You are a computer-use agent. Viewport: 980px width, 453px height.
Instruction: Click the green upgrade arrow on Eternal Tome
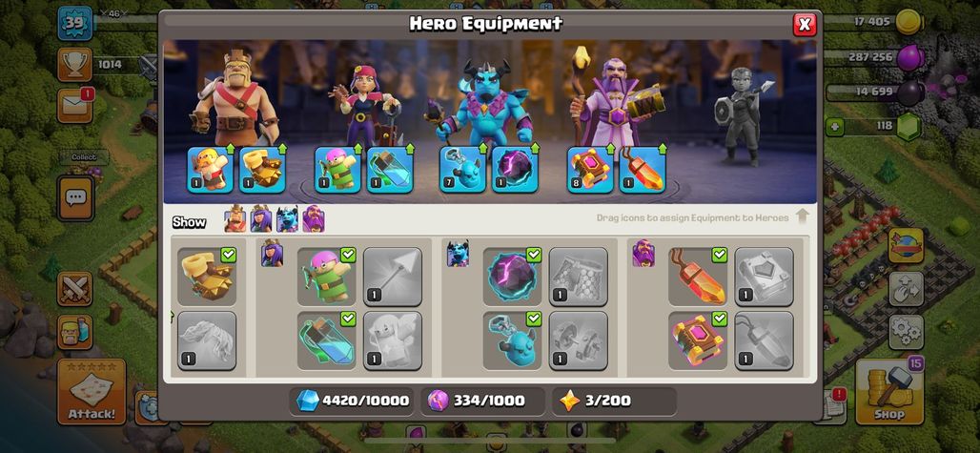point(609,149)
